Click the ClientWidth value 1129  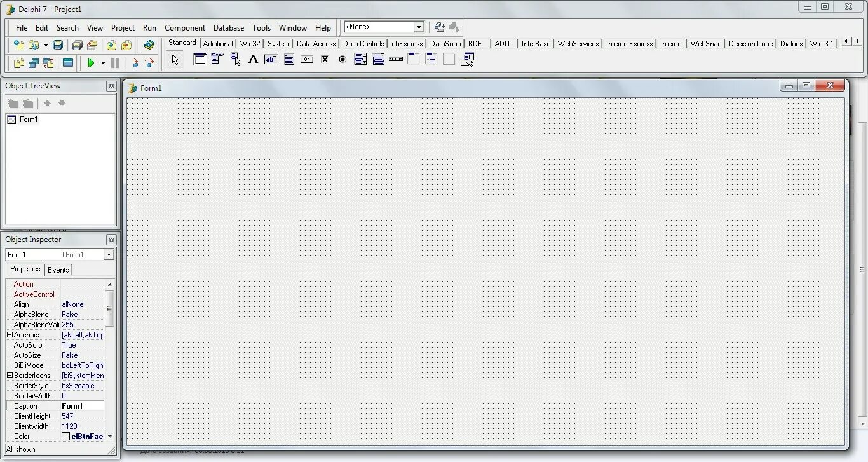coord(83,426)
